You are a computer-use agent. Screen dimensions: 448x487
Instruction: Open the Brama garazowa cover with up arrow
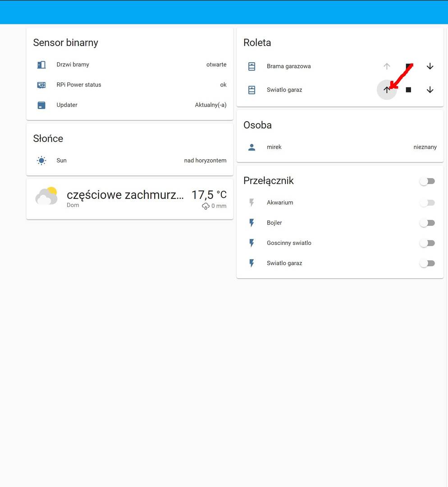click(387, 66)
